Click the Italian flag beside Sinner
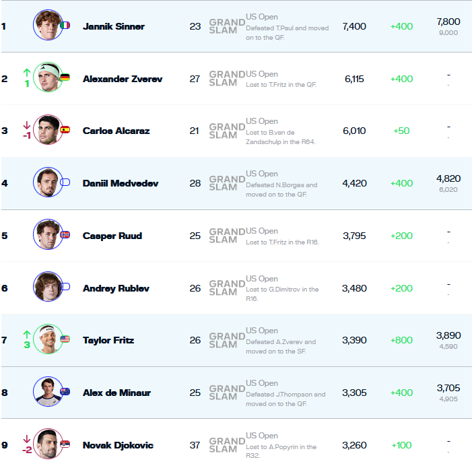Viewport: 476px width, 468px height. point(65,26)
